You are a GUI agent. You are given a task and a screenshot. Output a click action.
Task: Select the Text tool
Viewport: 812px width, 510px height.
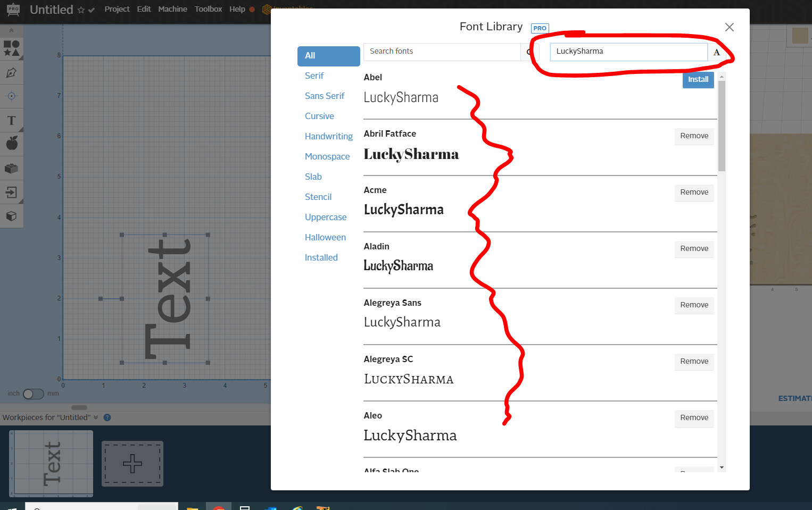[x=12, y=120]
